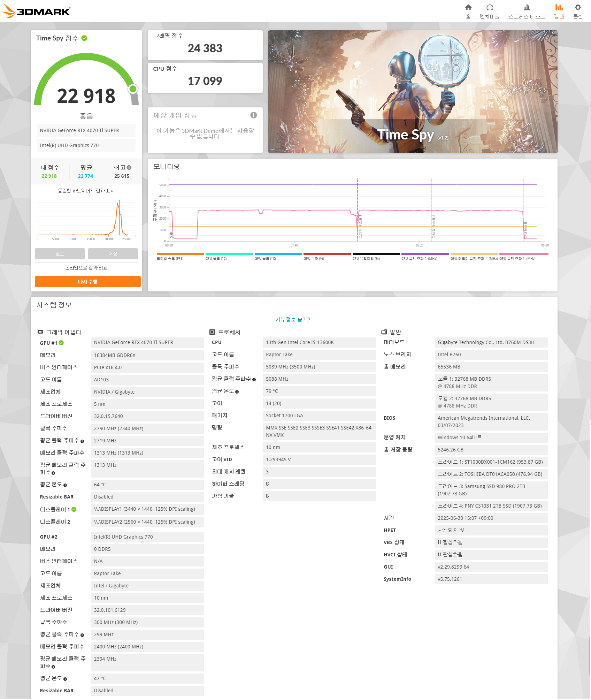
Task: Click info icon next to CPU average temperature
Action: 237,392
